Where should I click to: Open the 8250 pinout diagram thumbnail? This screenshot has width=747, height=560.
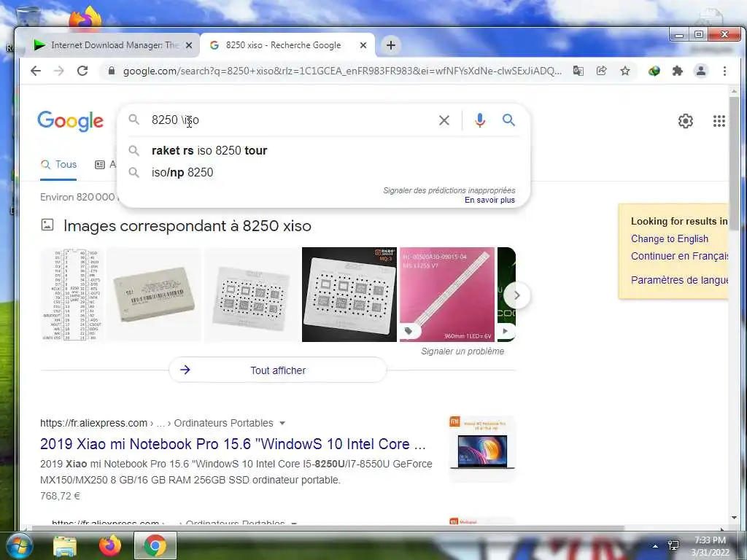(72, 295)
